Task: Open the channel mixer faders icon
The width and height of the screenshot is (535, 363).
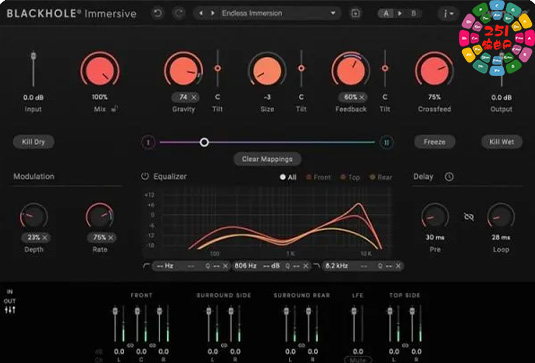Action: 10,310
